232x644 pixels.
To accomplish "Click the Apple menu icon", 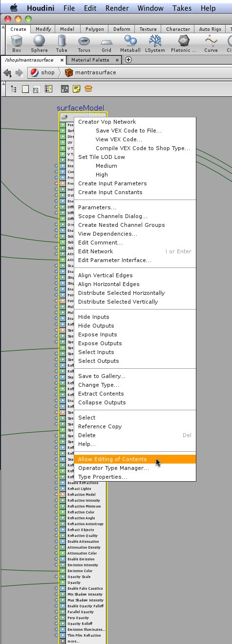I will point(14,8).
